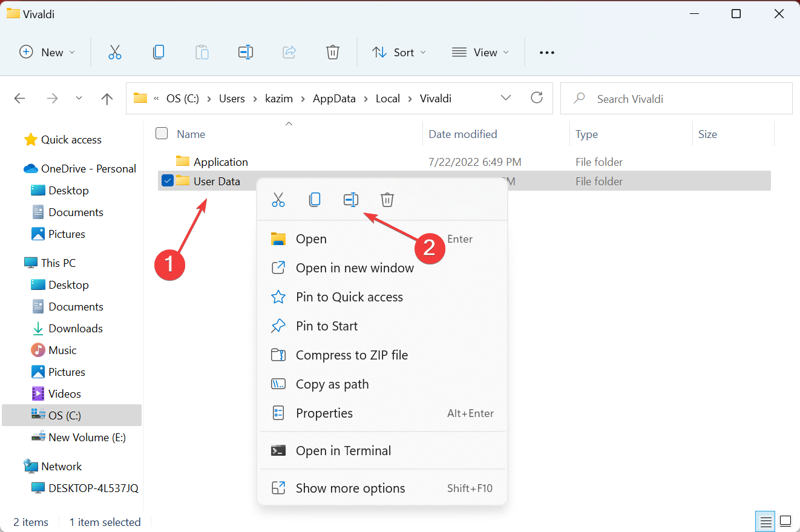Click the Copy icon in the top toolbar
Image resolution: width=800 pixels, height=532 pixels.
(x=159, y=52)
